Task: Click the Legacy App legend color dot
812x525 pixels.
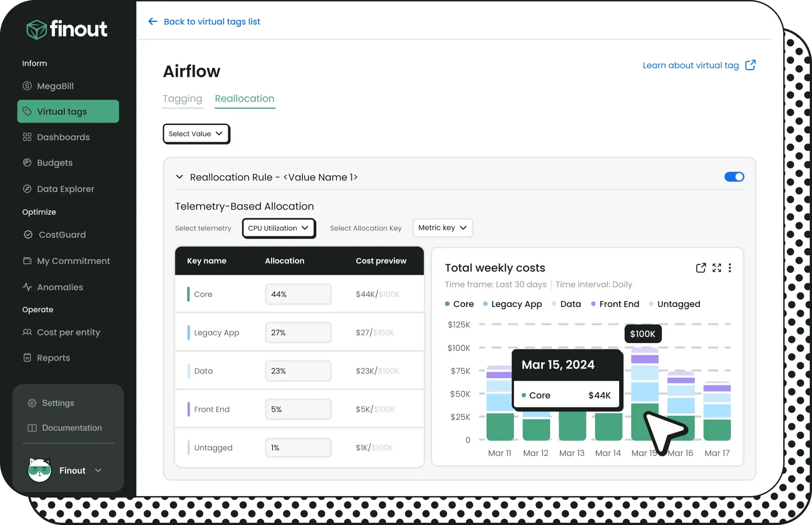Action: coord(485,304)
